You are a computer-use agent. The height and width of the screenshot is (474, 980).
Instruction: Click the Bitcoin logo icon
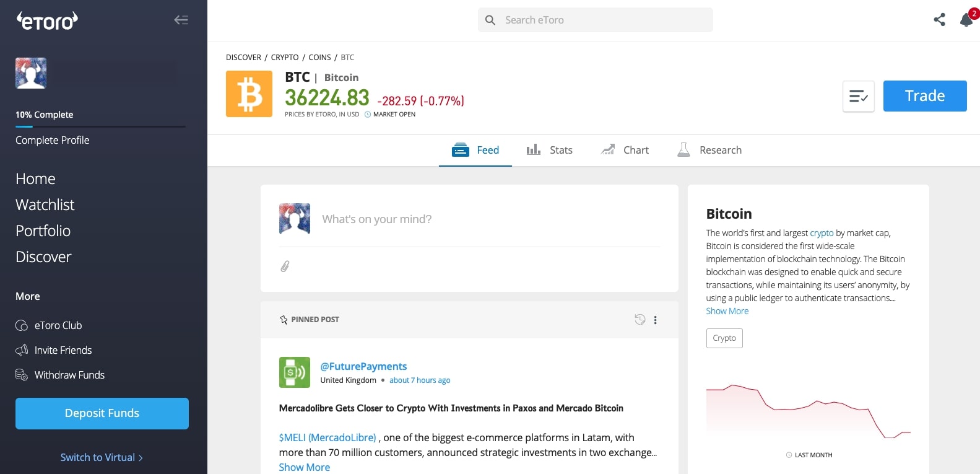(249, 94)
